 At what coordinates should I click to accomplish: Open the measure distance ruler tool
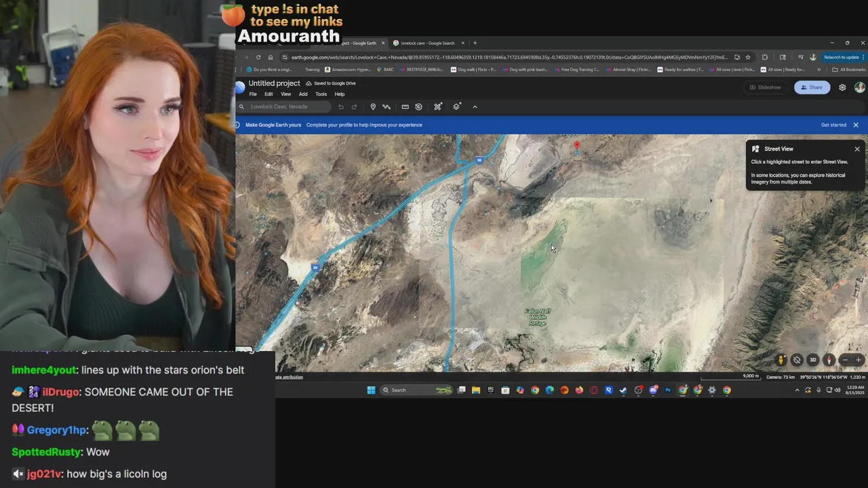coord(405,106)
